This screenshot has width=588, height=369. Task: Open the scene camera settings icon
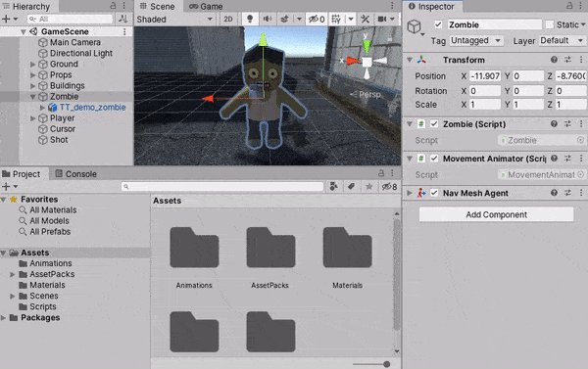click(x=382, y=19)
